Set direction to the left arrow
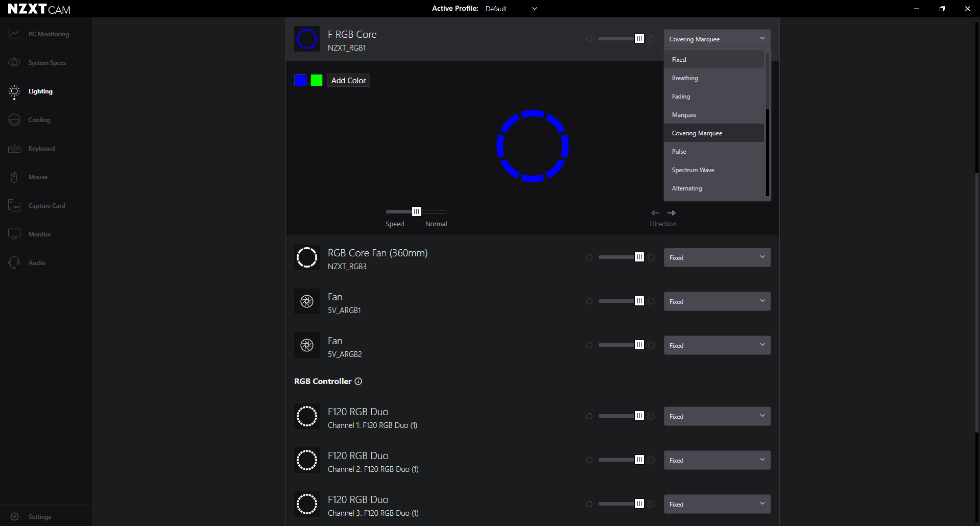 click(x=655, y=213)
